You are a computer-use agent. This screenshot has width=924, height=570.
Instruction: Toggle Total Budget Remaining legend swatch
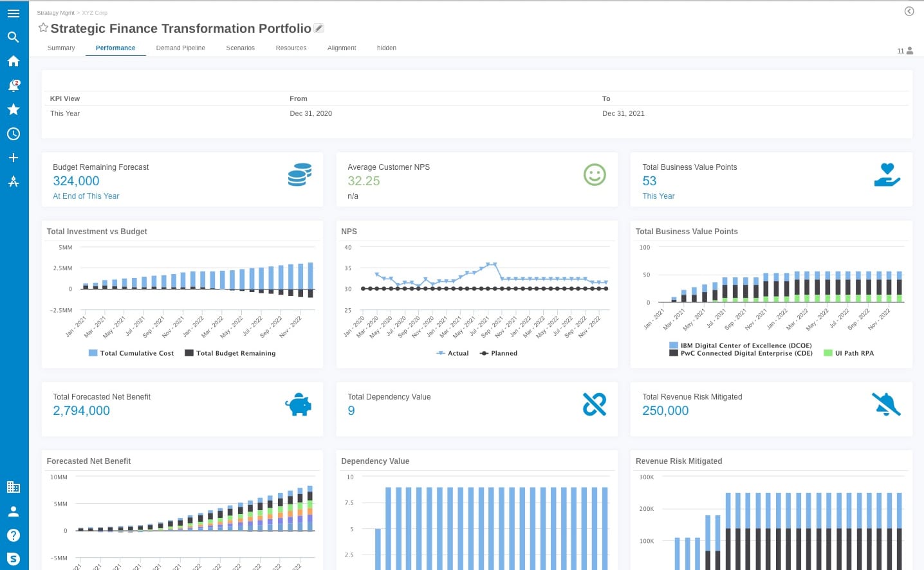coord(189,353)
